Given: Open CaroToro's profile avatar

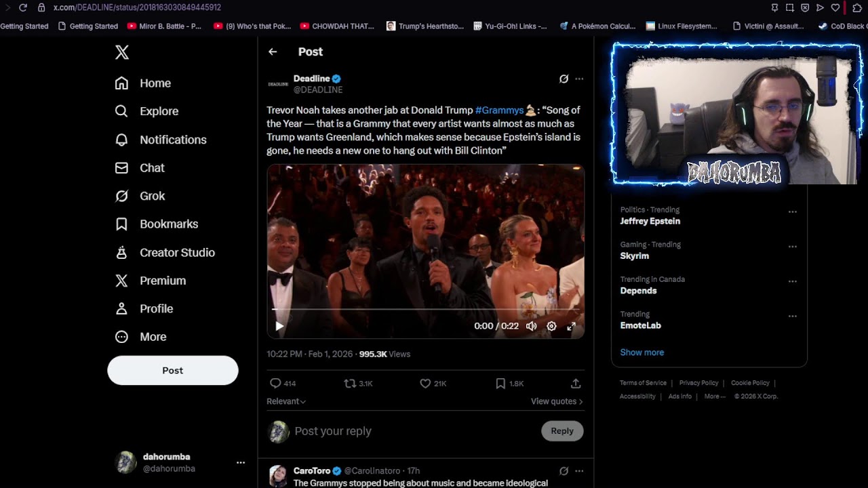Looking at the screenshot, I should 278,476.
